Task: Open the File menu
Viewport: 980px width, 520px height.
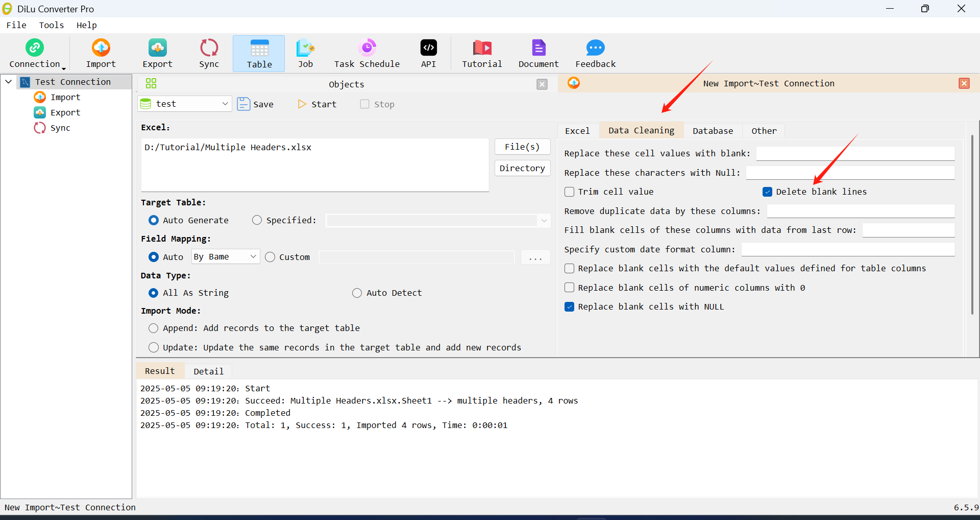Action: pos(16,25)
